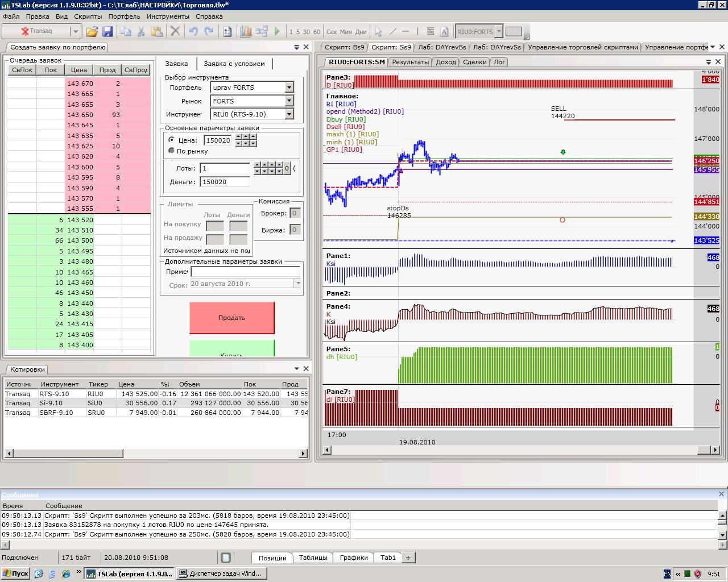Open the Портфель dropdown list

tap(289, 88)
